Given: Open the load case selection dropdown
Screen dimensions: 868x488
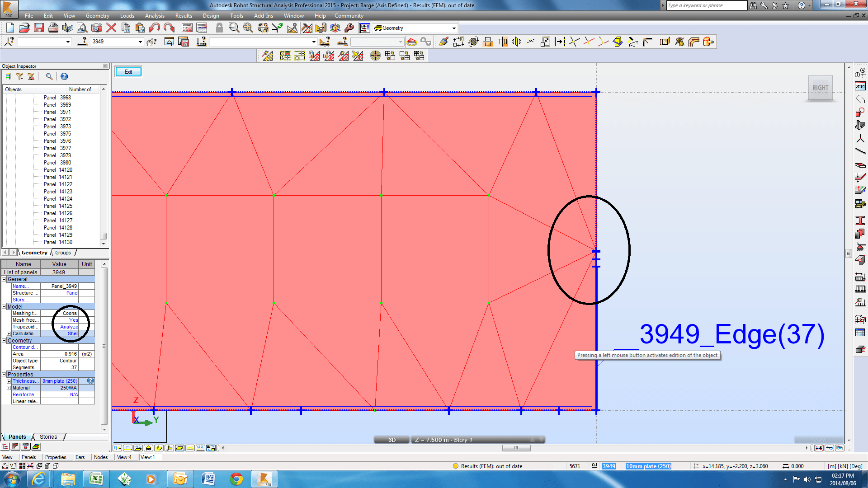Looking at the screenshot, I should pyautogui.click(x=314, y=42).
